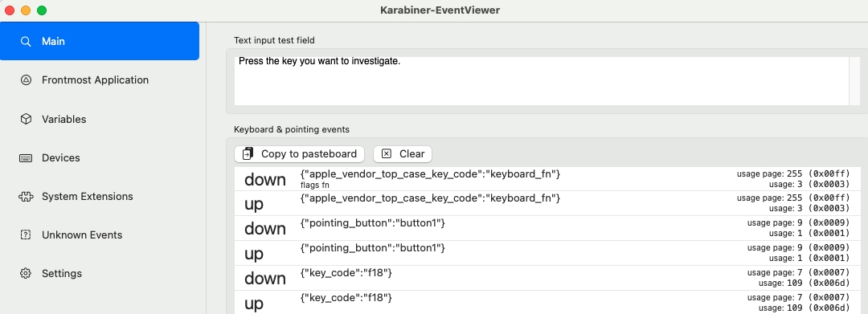Image resolution: width=868 pixels, height=314 pixels.
Task: Click the Devices keyboard icon
Action: pyautogui.click(x=26, y=157)
